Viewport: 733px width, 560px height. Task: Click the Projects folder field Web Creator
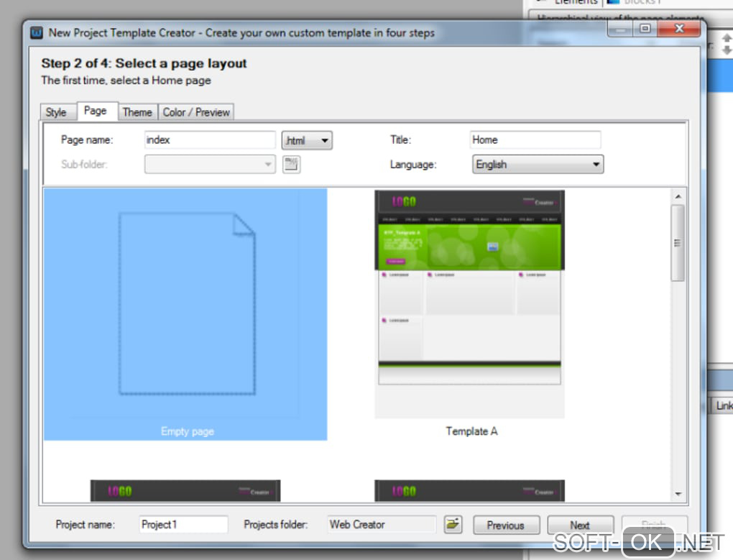382,525
